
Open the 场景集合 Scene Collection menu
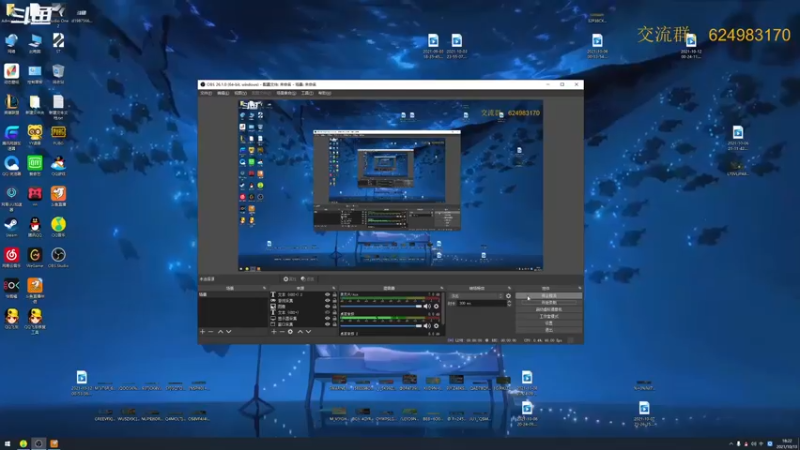coord(286,93)
